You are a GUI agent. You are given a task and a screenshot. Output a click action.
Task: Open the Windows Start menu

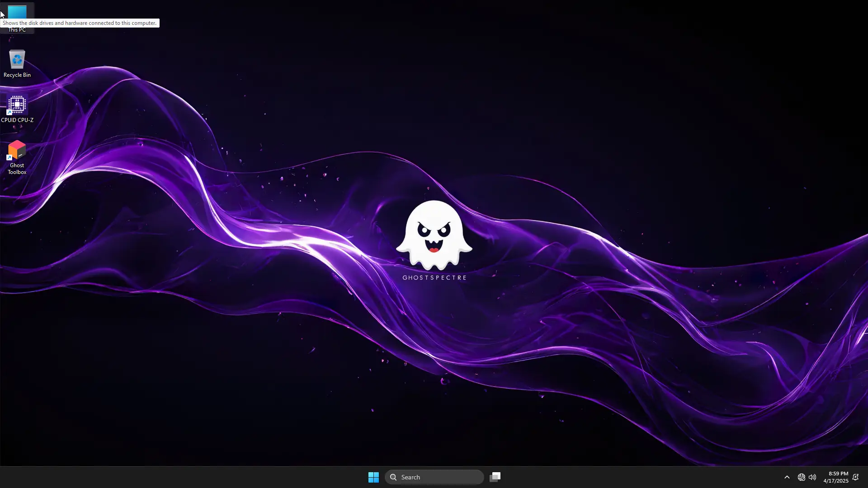pyautogui.click(x=373, y=477)
